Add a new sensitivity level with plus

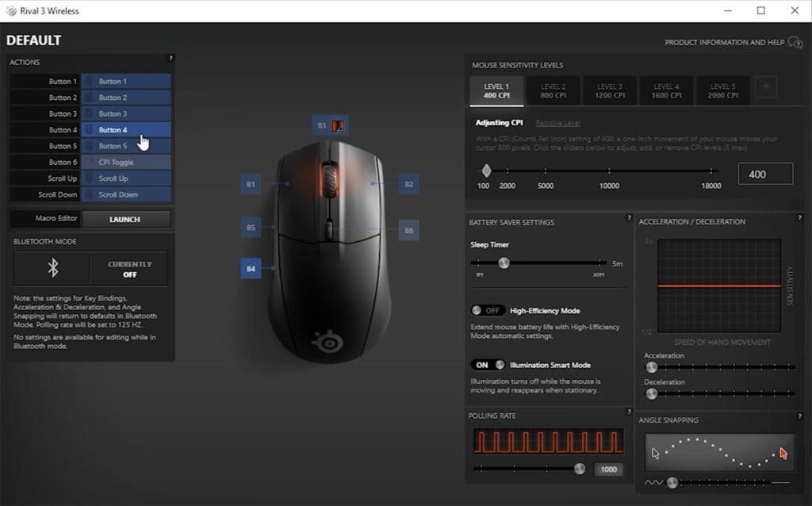tap(766, 86)
